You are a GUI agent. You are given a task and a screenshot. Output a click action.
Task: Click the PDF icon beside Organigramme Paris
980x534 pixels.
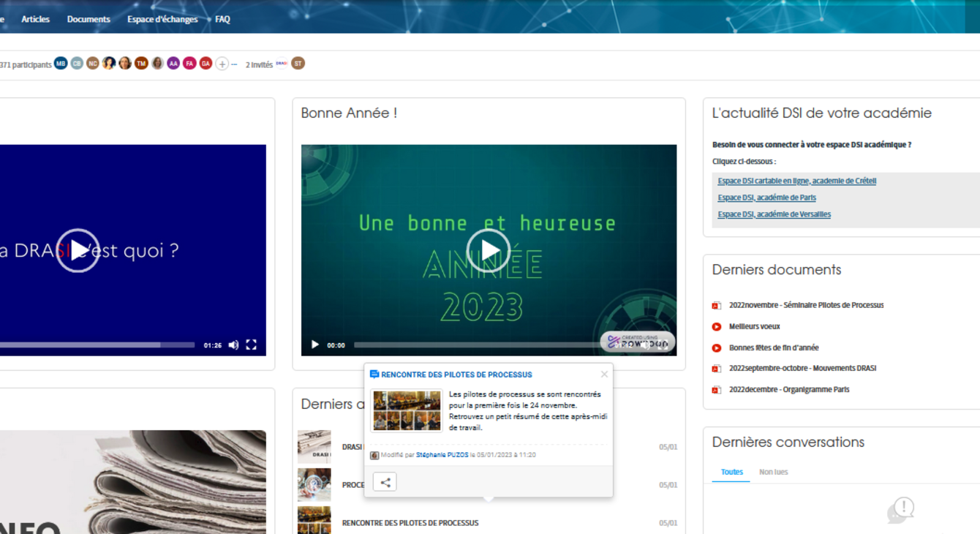[x=717, y=390]
